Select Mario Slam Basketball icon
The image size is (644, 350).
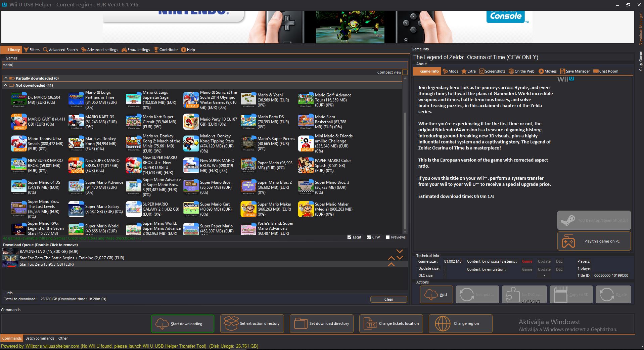306,122
